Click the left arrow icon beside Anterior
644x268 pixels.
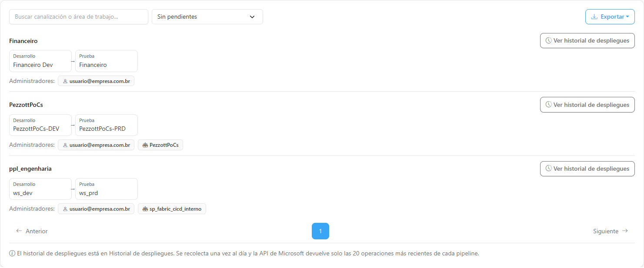click(19, 231)
